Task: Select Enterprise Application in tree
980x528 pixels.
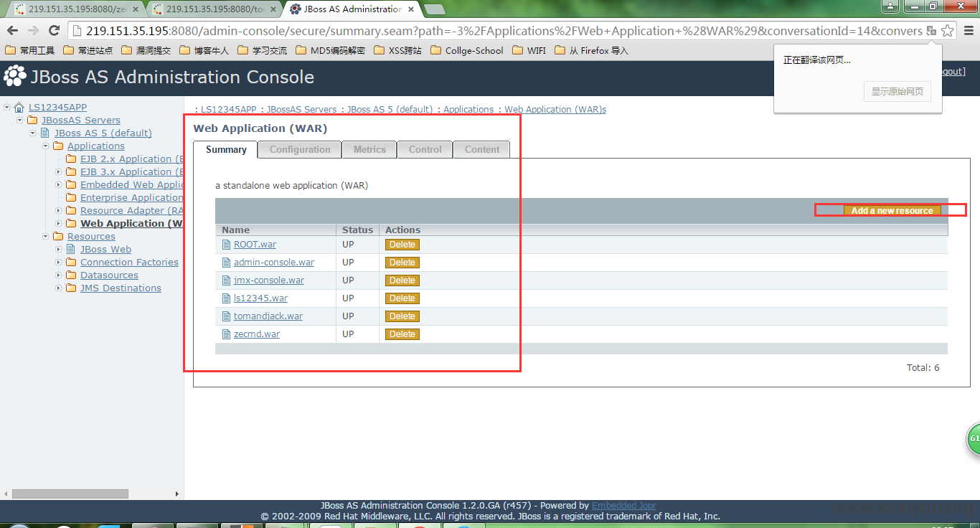Action: 132,198
